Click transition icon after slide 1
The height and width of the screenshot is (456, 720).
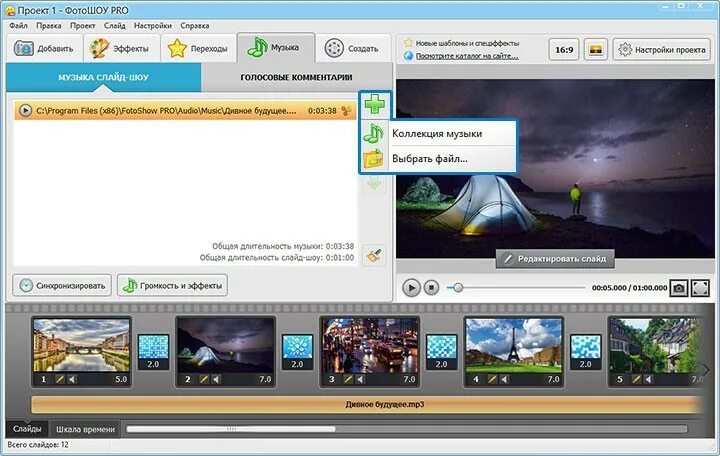[153, 352]
